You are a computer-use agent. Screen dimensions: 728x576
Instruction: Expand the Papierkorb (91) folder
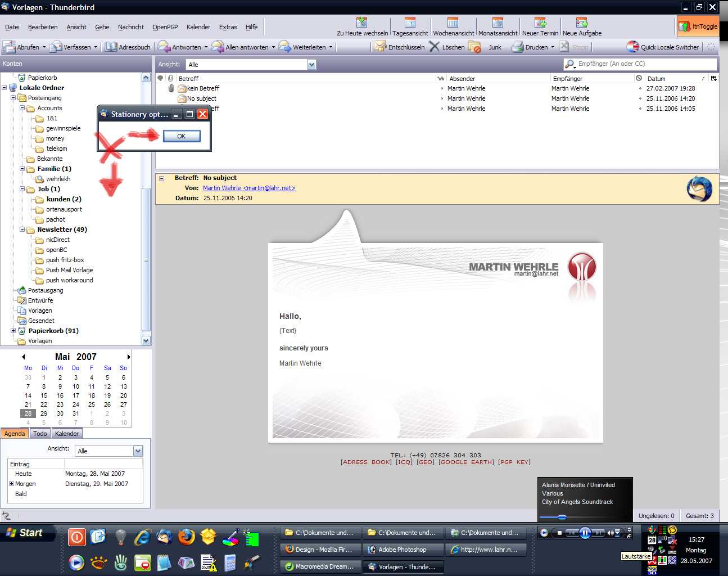point(13,331)
